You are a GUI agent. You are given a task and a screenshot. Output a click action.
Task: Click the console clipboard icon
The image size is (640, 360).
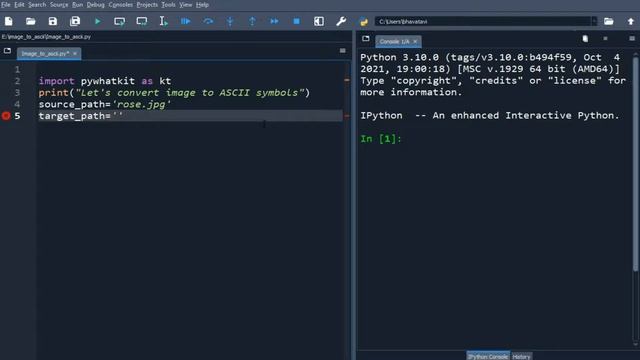[x=585, y=38]
